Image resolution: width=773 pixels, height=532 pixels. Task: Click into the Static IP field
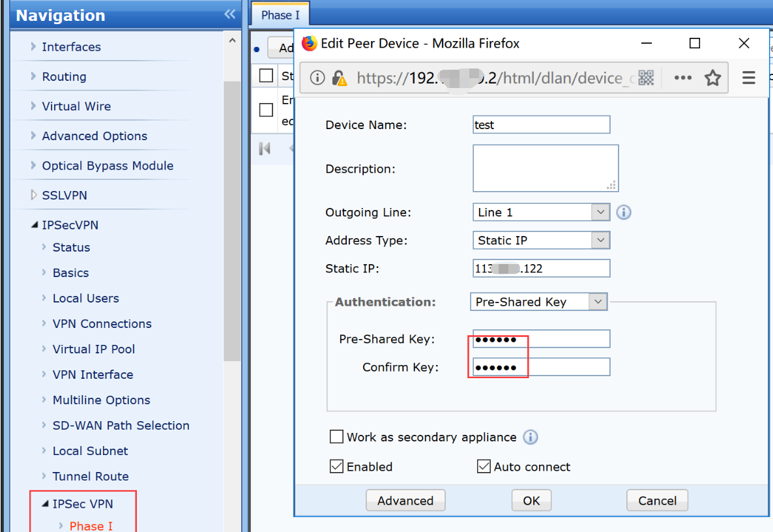click(x=541, y=268)
